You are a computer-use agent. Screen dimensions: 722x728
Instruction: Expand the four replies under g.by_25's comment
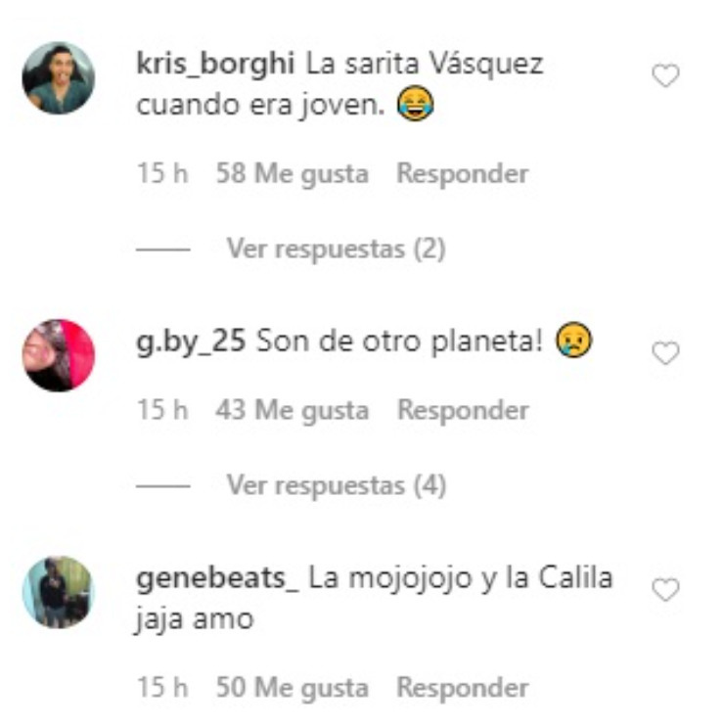[x=337, y=485]
